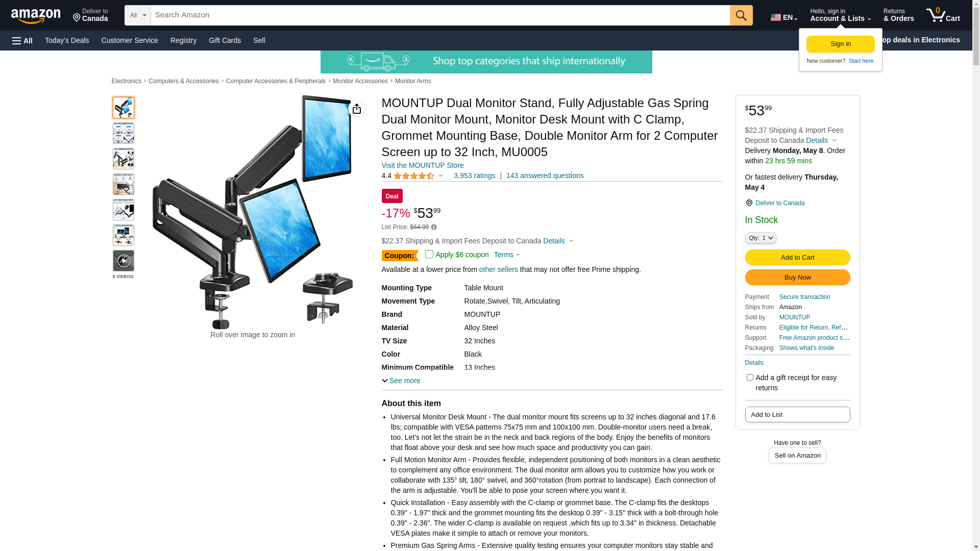
Task: Click into the Search Amazon field
Action: [x=440, y=15]
